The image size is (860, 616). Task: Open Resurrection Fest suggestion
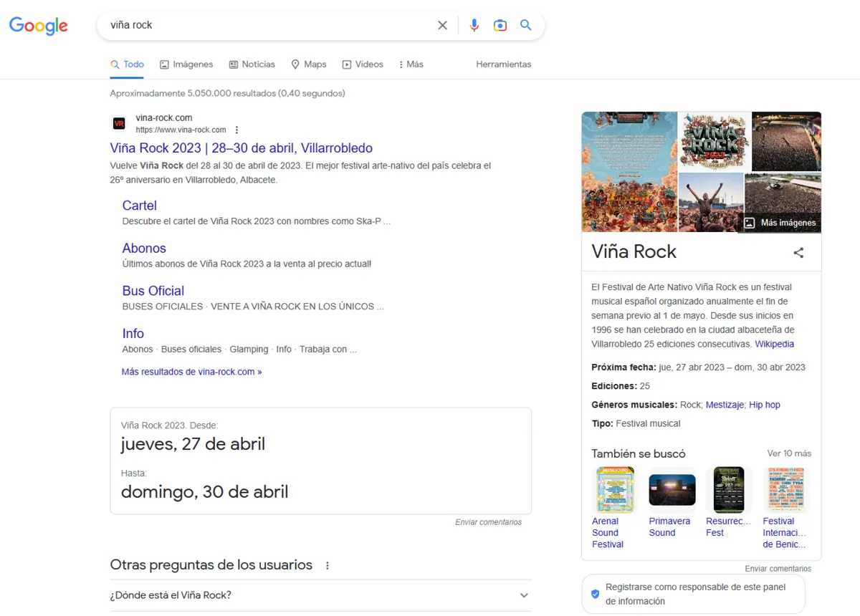[729, 502]
